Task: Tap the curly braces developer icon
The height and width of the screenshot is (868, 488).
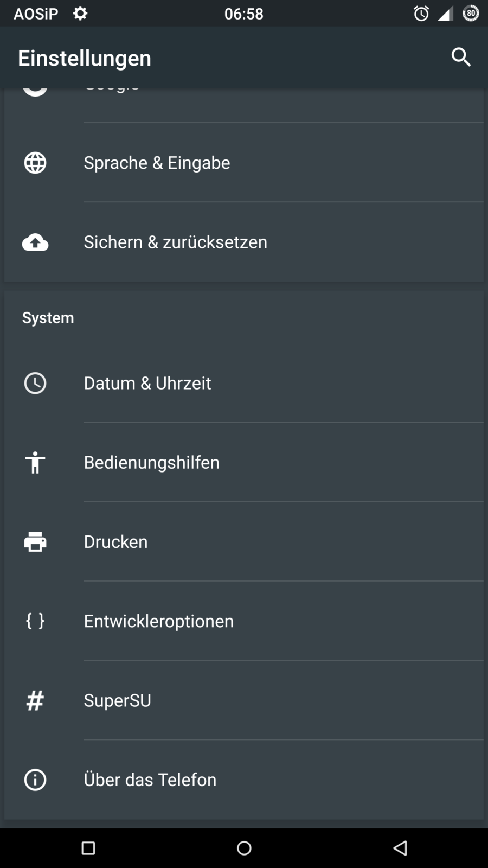Action: (35, 621)
